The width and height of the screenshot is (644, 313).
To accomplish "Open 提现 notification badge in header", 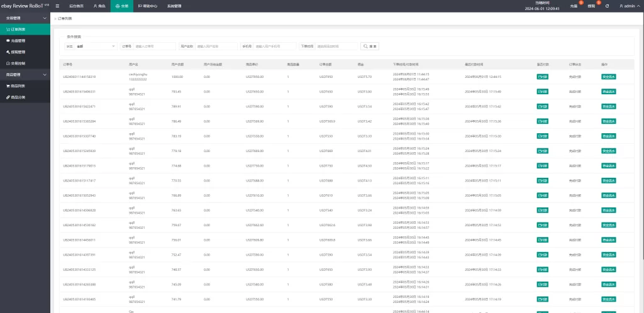I will pos(591,6).
